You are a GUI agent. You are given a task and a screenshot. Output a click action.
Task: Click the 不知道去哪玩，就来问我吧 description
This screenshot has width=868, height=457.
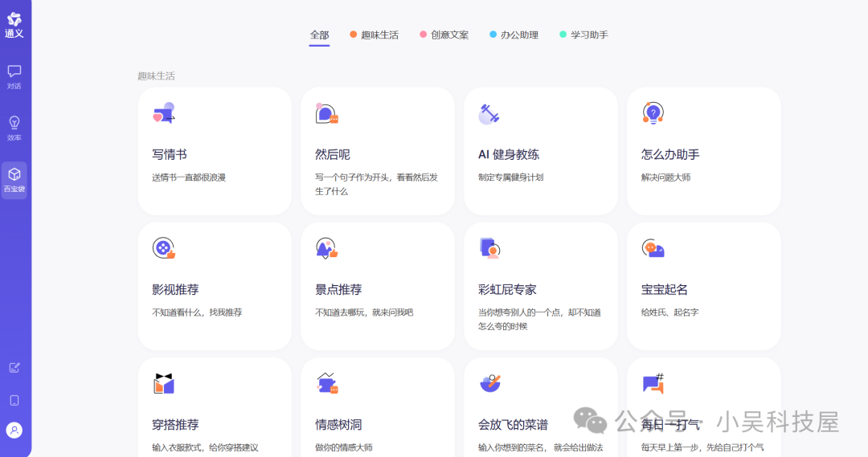(364, 312)
